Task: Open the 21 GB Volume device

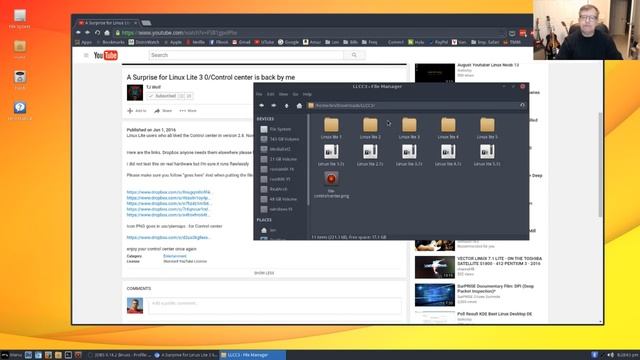Action: pos(280,159)
